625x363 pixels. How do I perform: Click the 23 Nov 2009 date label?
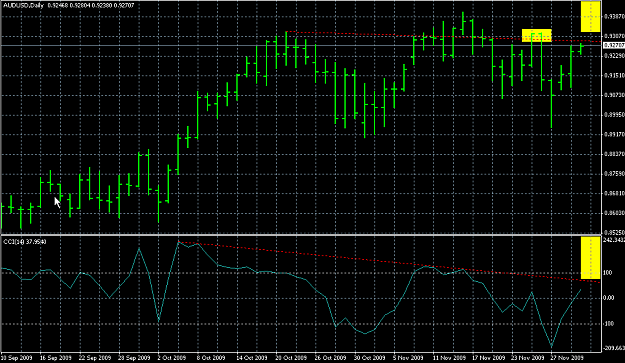point(527,358)
